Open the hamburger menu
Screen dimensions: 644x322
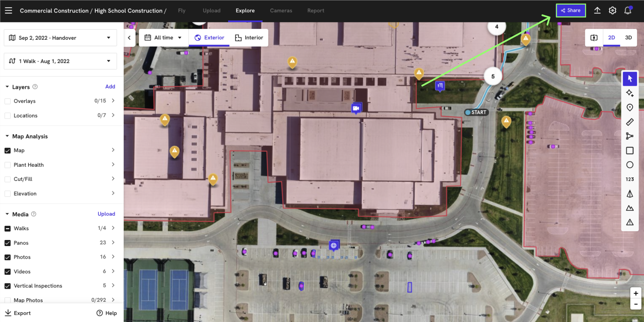pyautogui.click(x=8, y=11)
